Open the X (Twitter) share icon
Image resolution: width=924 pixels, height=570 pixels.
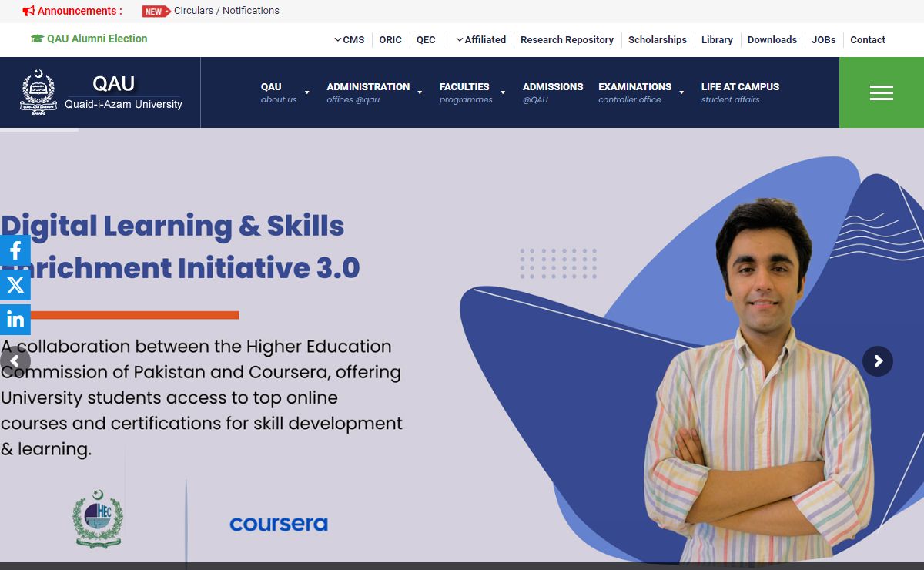pyautogui.click(x=15, y=285)
